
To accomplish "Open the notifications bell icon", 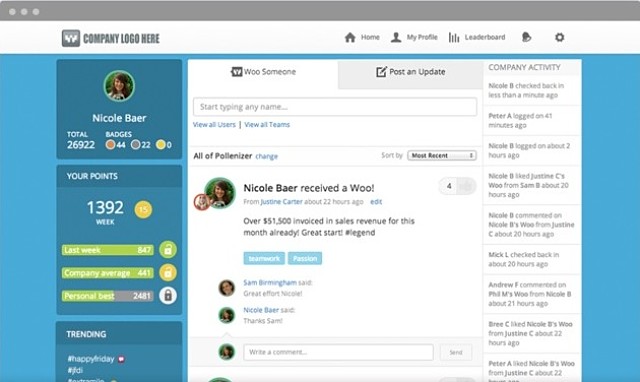I will tap(527, 38).
